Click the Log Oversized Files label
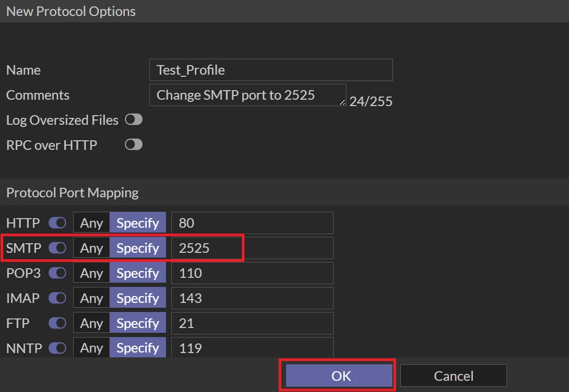Viewport: 569px width, 392px height. click(62, 120)
